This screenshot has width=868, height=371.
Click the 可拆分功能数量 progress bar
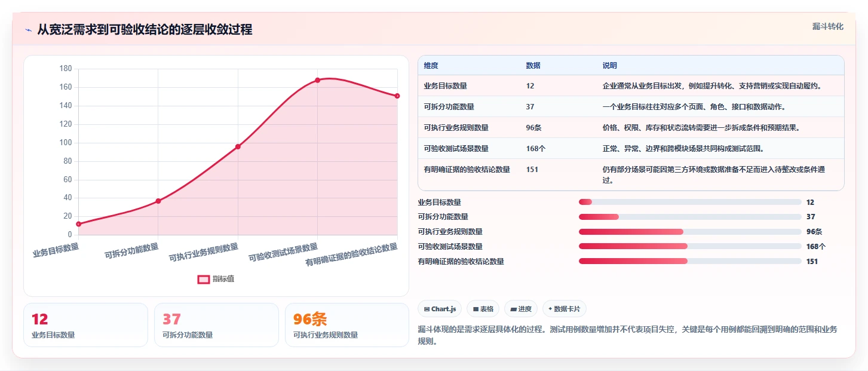click(690, 217)
